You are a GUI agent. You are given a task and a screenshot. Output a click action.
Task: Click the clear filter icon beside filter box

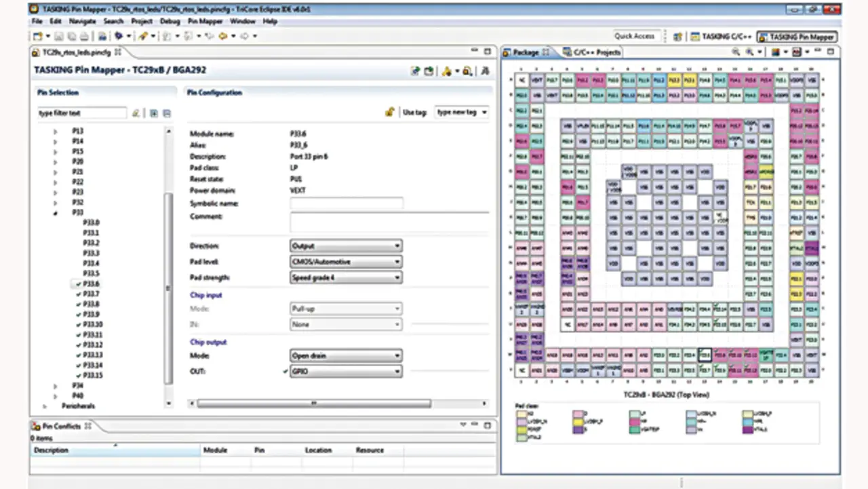[x=136, y=113]
